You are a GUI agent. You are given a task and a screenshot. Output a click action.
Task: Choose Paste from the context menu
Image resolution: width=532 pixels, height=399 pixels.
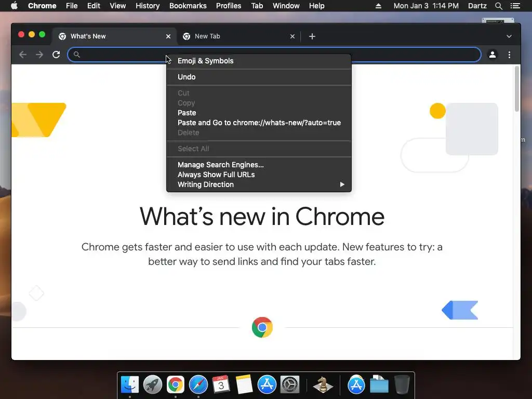pos(259,113)
